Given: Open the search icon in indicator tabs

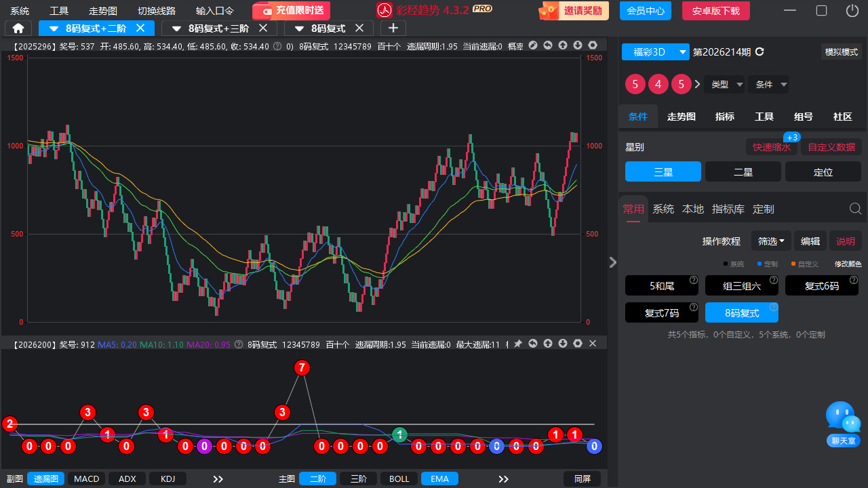Looking at the screenshot, I should click(x=856, y=209).
